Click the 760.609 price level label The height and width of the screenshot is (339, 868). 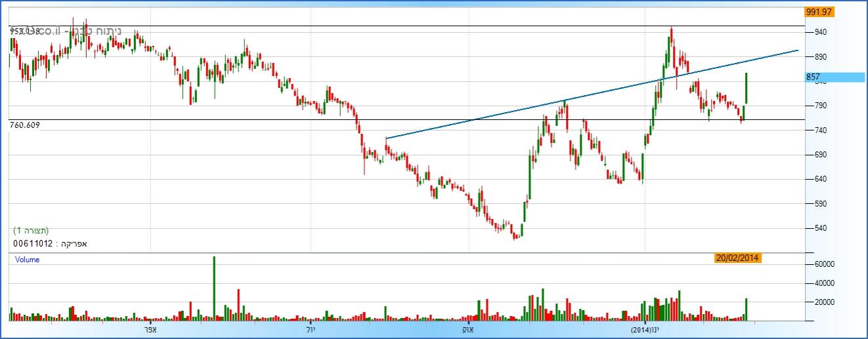(x=26, y=125)
